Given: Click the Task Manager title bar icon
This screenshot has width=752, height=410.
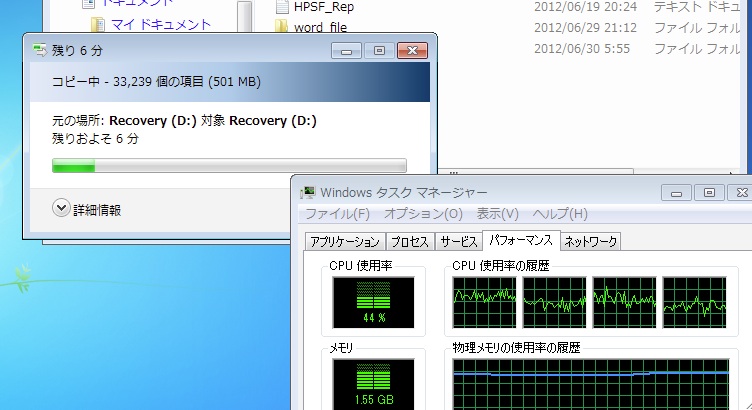Looking at the screenshot, I should point(308,193).
